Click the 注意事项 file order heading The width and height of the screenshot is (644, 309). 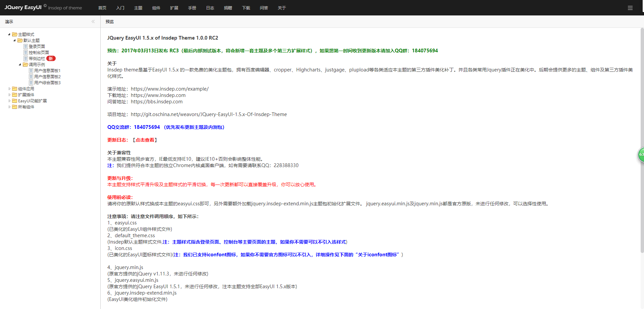(153, 216)
